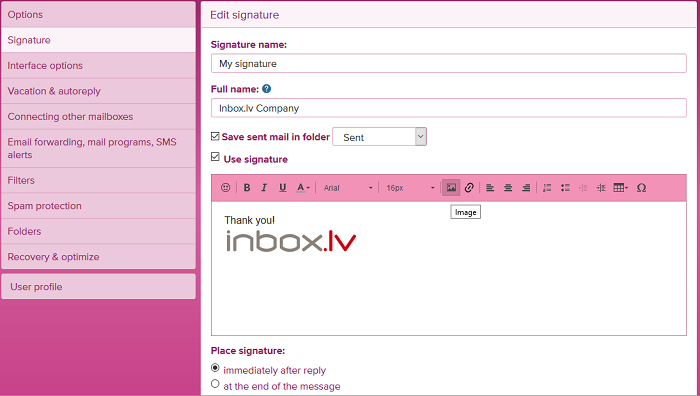The height and width of the screenshot is (396, 700).
Task: Open the Folders settings
Action: coord(98,231)
